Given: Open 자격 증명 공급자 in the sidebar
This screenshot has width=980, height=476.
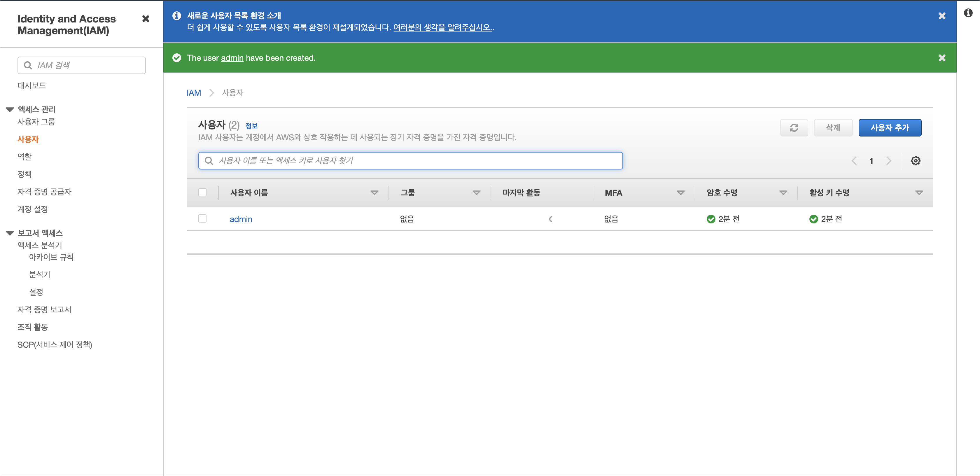Looking at the screenshot, I should coord(45,192).
